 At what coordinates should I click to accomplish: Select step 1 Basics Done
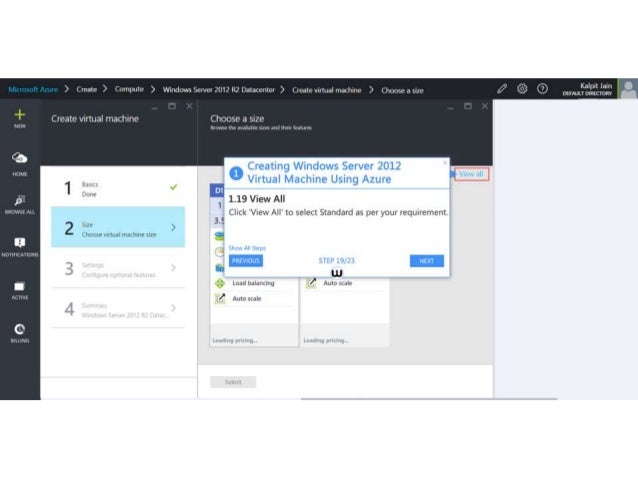click(118, 188)
